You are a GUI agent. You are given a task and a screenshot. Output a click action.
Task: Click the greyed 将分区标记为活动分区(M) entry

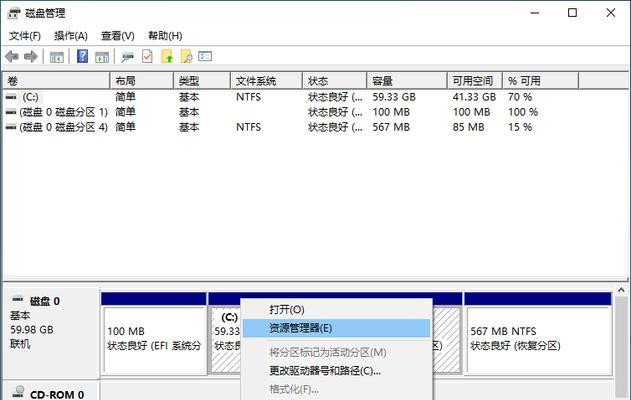[337, 352]
